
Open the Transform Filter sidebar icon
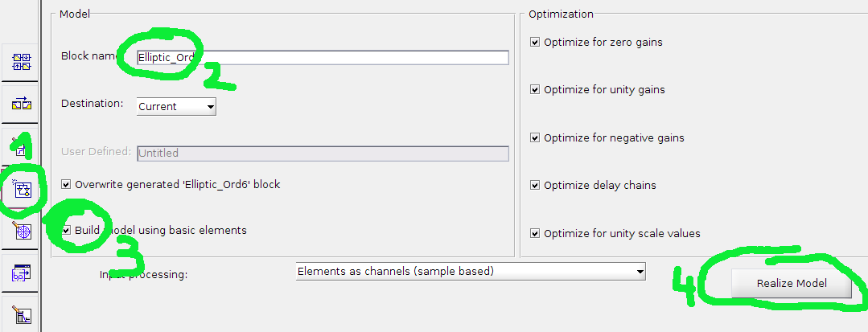[21, 104]
